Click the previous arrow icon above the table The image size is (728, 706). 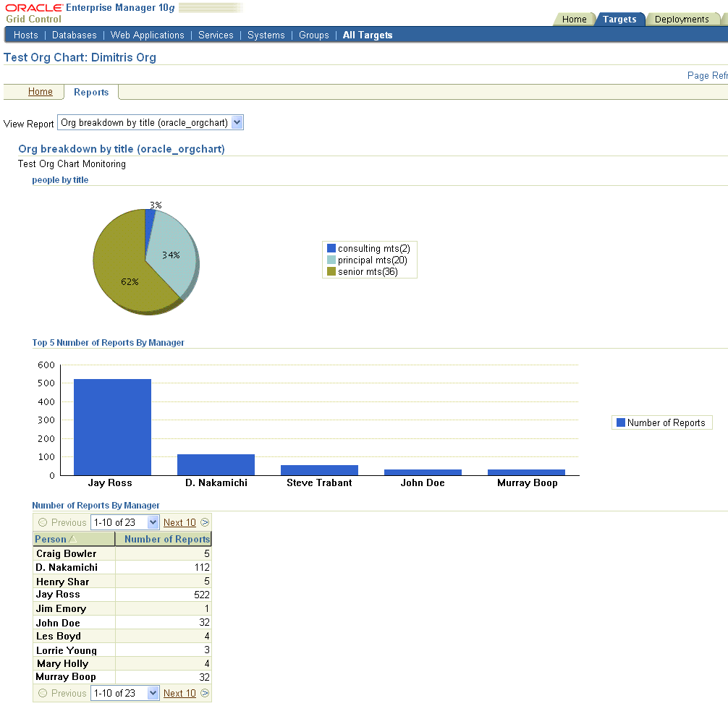tap(42, 522)
